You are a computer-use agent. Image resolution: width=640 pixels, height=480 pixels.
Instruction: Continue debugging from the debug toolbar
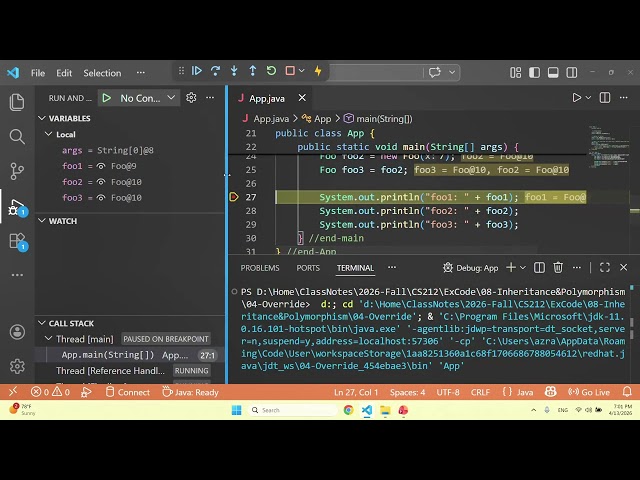(196, 71)
